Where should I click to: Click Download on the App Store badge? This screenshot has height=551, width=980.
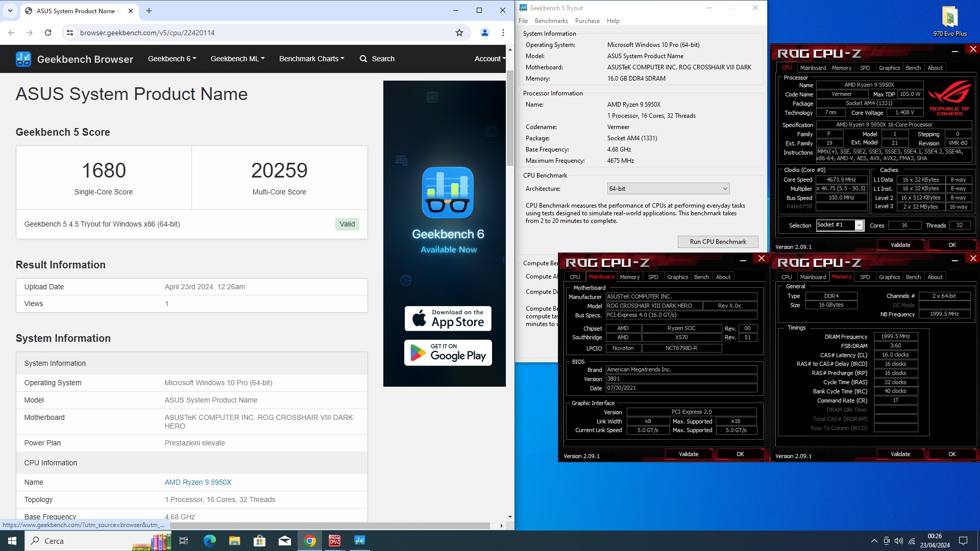tap(448, 319)
